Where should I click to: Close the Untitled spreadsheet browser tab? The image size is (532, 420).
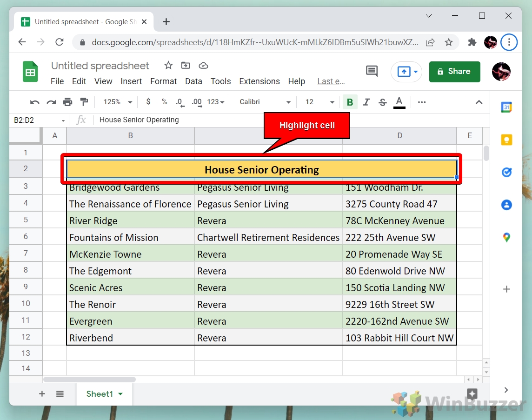(144, 22)
